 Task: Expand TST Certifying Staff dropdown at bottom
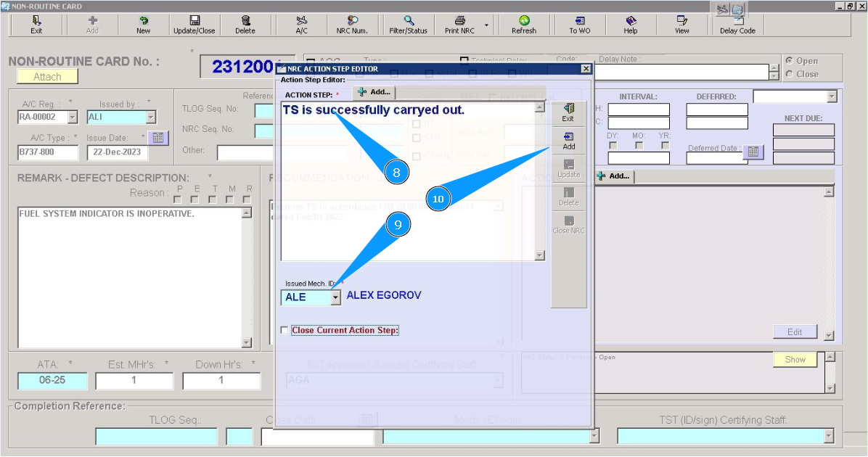(x=829, y=436)
